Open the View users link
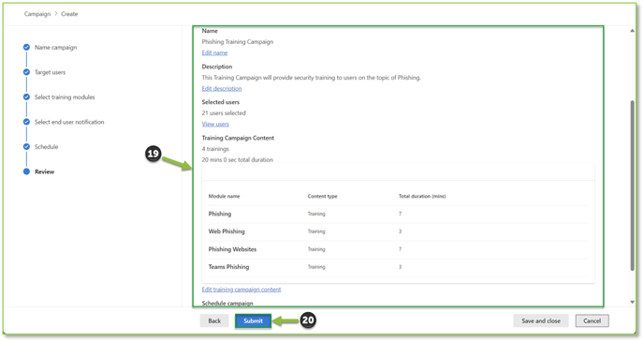644x342 pixels. 215,124
